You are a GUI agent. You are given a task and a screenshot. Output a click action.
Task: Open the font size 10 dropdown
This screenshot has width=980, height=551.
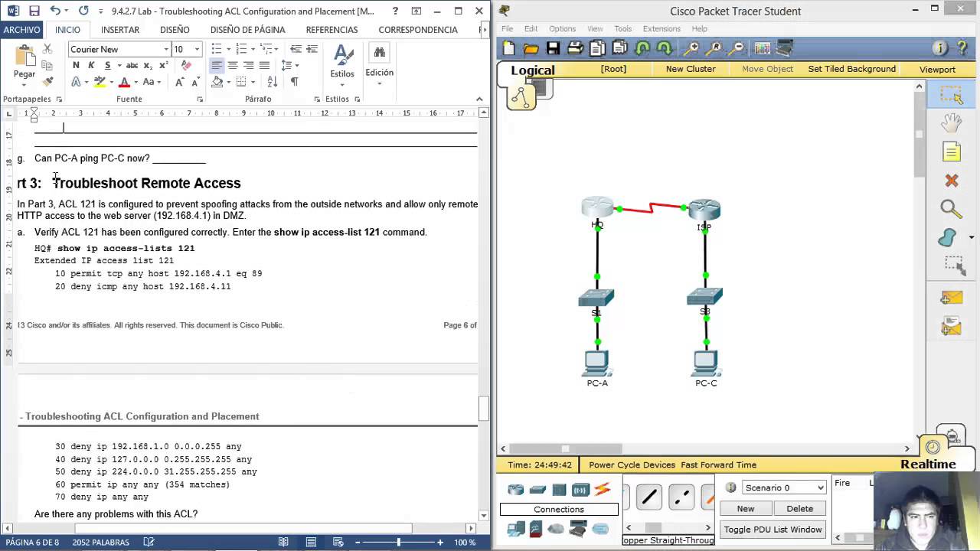click(x=197, y=49)
